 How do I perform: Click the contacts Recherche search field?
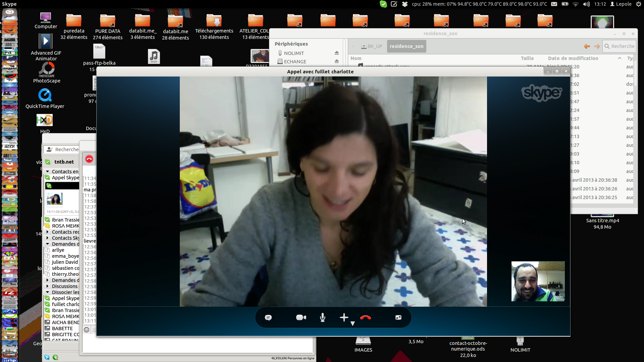click(66, 149)
